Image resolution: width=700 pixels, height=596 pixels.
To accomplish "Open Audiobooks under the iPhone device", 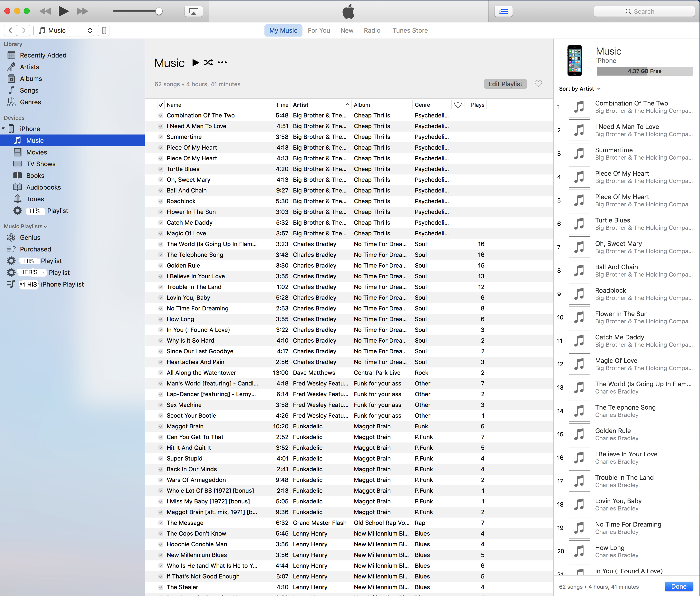I will [43, 187].
